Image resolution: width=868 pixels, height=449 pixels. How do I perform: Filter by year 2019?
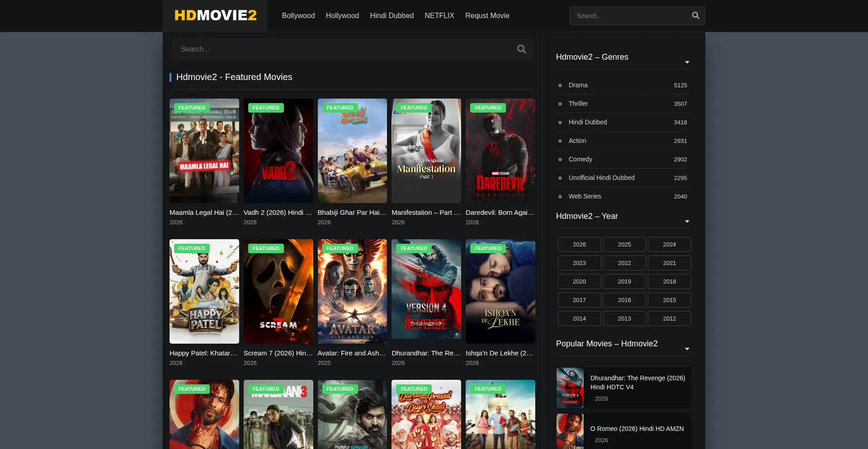[x=624, y=281]
